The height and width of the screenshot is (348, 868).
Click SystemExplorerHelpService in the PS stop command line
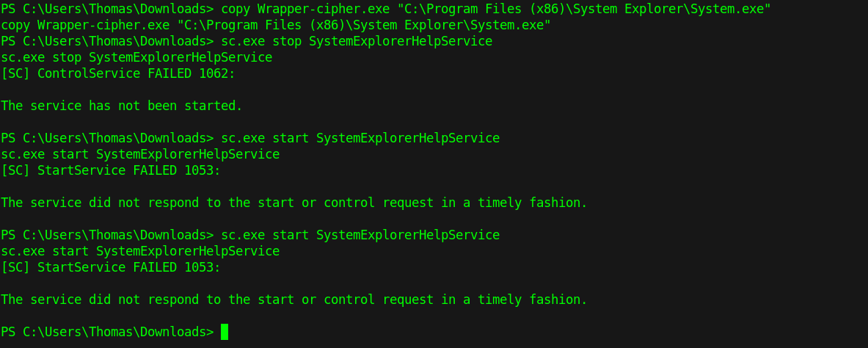pyautogui.click(x=401, y=41)
